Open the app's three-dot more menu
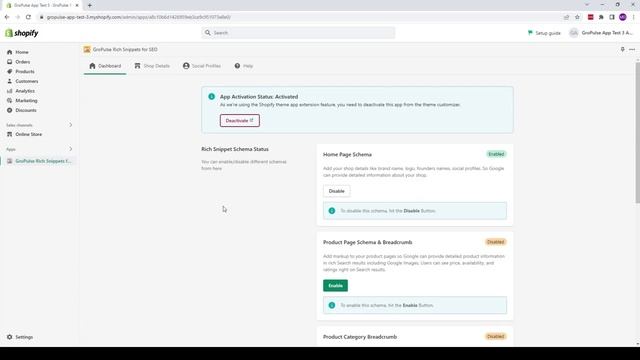The width and height of the screenshot is (640, 360). pos(632,49)
